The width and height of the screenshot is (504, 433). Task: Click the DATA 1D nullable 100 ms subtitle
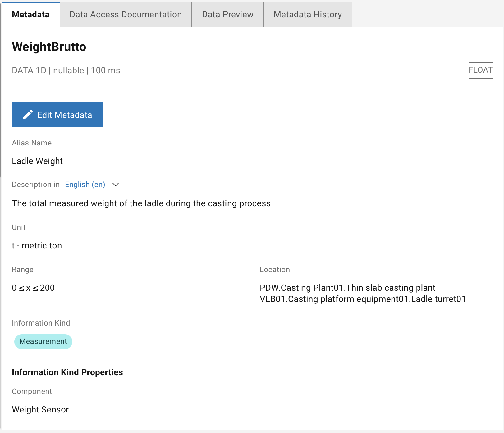click(x=66, y=71)
